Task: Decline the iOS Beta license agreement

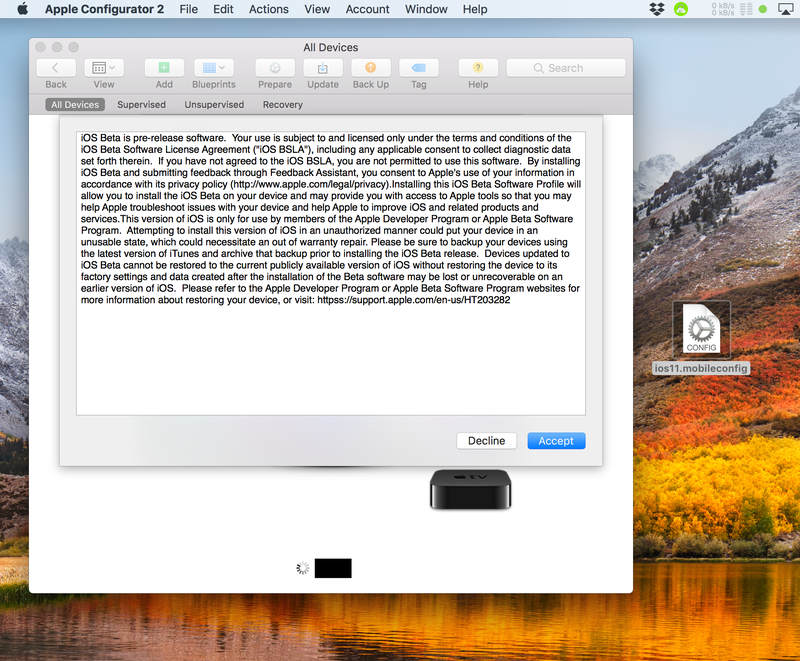Action: (487, 441)
